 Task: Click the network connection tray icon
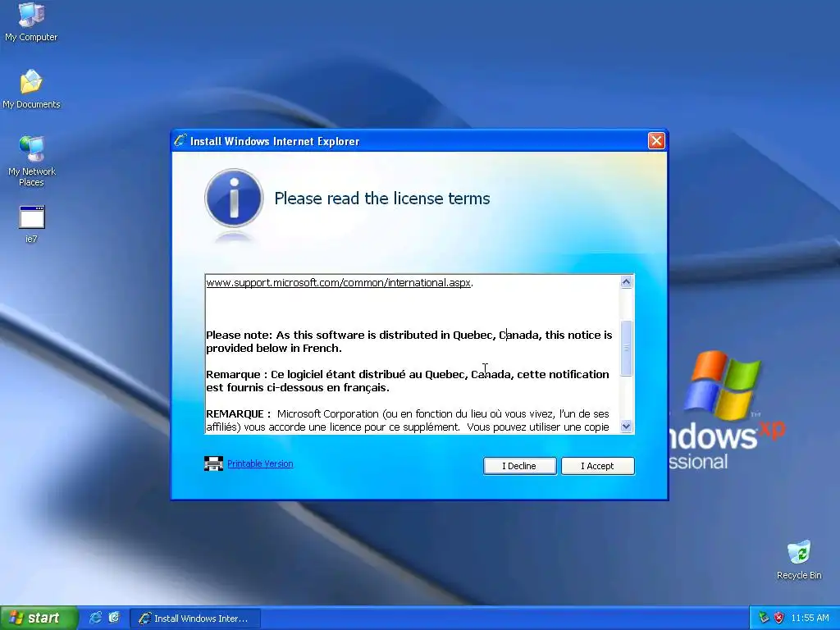[x=764, y=618]
